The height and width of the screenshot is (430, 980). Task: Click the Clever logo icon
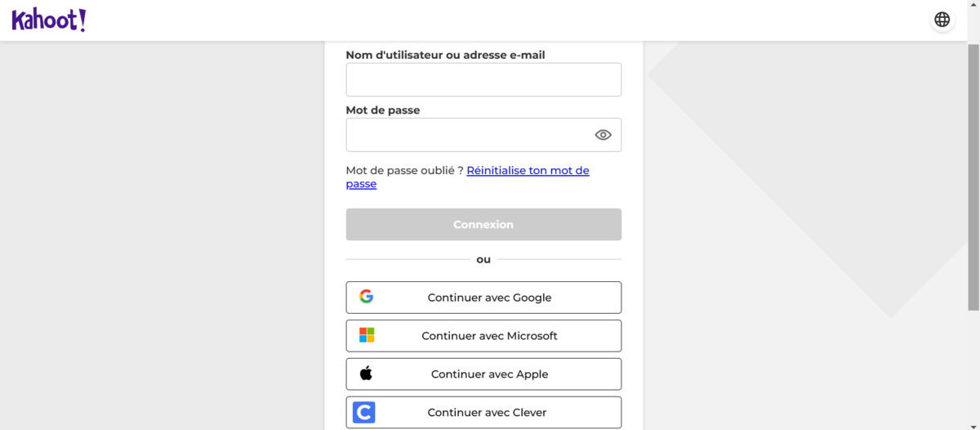tap(364, 412)
